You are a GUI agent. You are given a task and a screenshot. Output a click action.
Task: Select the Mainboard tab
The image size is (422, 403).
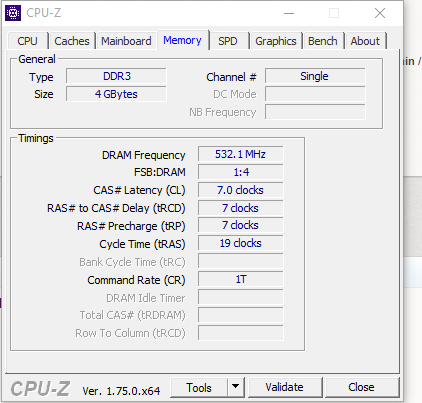coord(126,41)
